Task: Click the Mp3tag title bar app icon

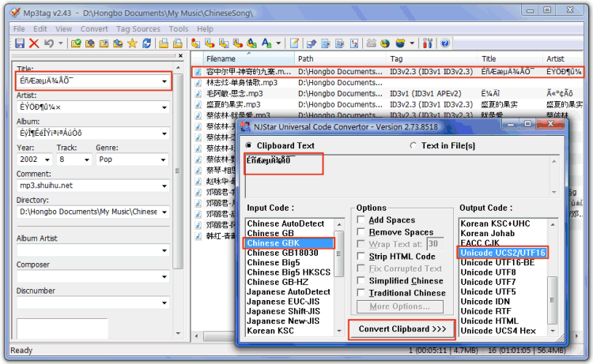Action: pos(15,13)
